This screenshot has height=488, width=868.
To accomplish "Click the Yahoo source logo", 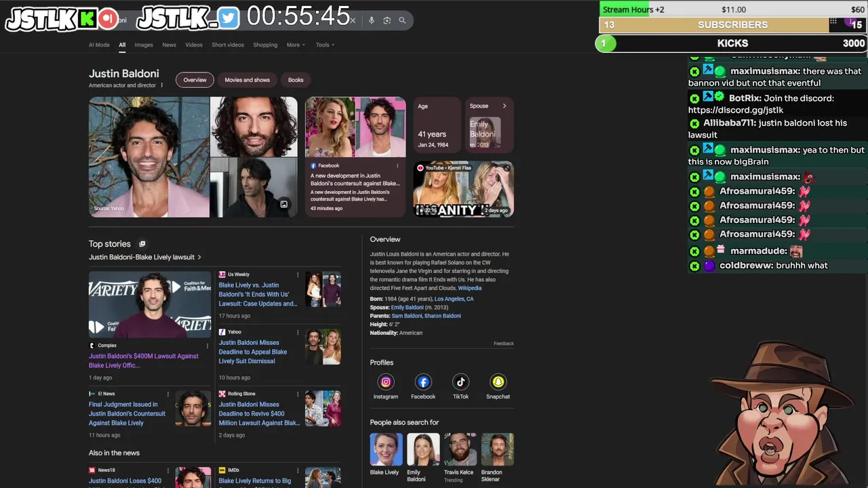I will click(222, 332).
